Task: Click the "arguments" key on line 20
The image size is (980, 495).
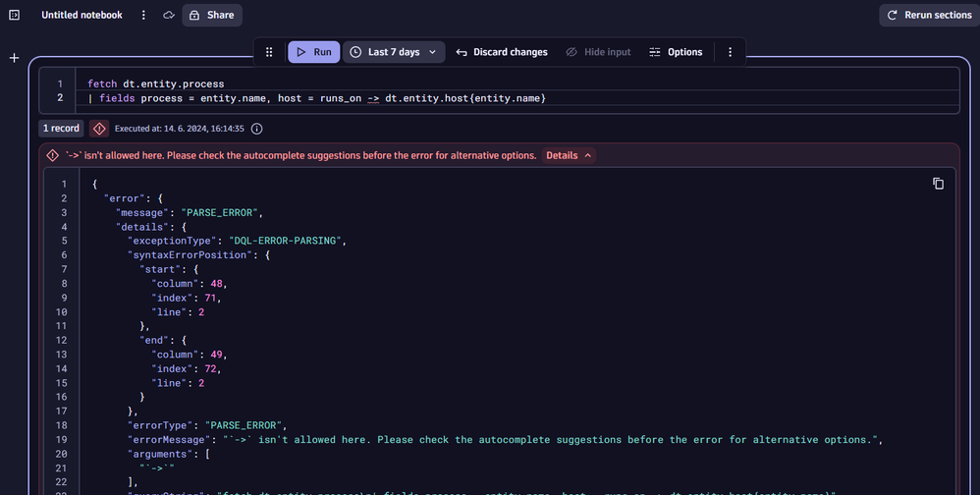Action: [163, 454]
